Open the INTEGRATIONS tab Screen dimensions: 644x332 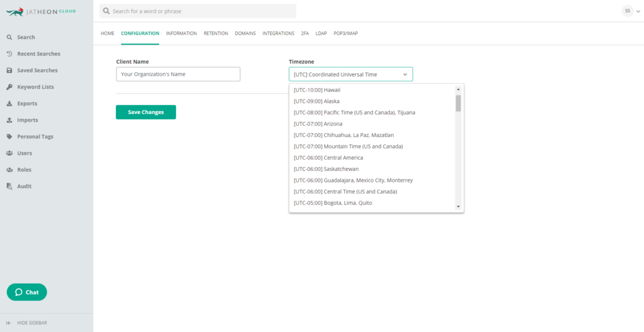279,33
